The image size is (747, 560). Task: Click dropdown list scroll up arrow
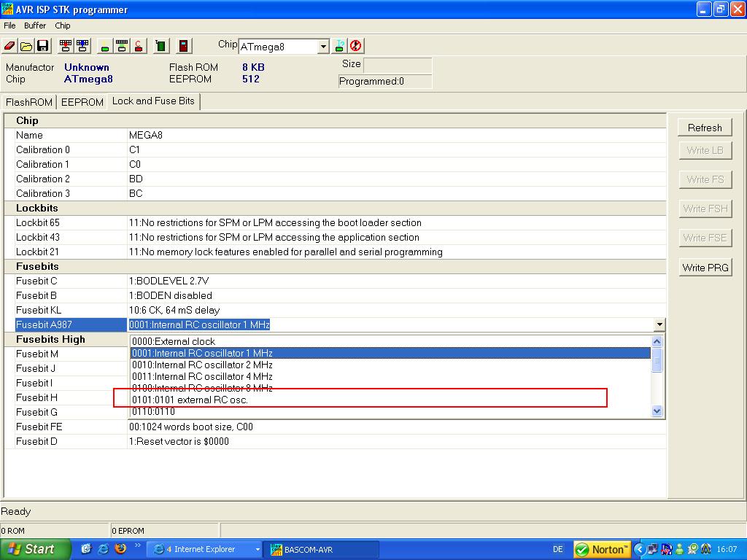[657, 341]
